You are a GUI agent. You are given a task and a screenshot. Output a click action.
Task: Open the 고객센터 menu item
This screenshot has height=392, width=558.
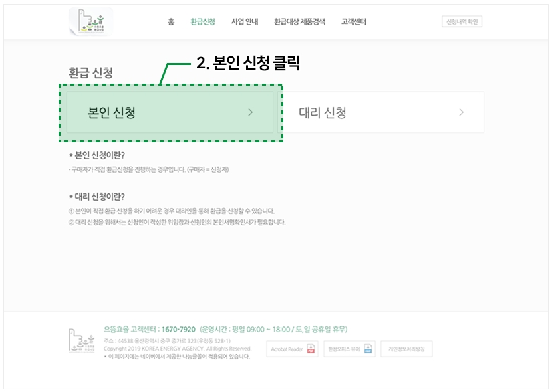[353, 22]
